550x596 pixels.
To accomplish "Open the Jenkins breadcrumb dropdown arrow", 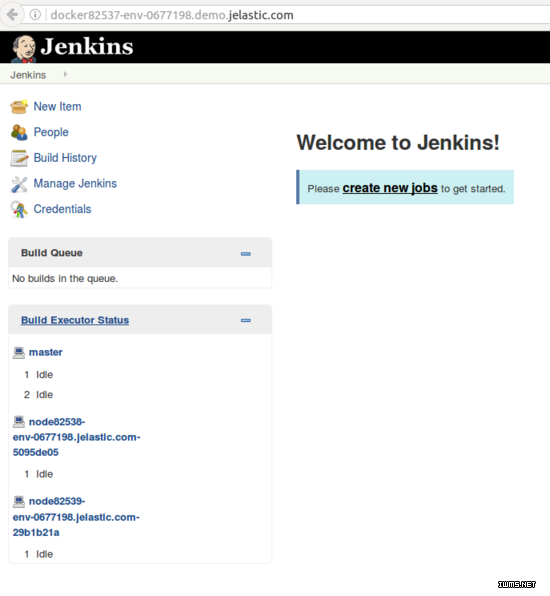I will click(x=65, y=74).
